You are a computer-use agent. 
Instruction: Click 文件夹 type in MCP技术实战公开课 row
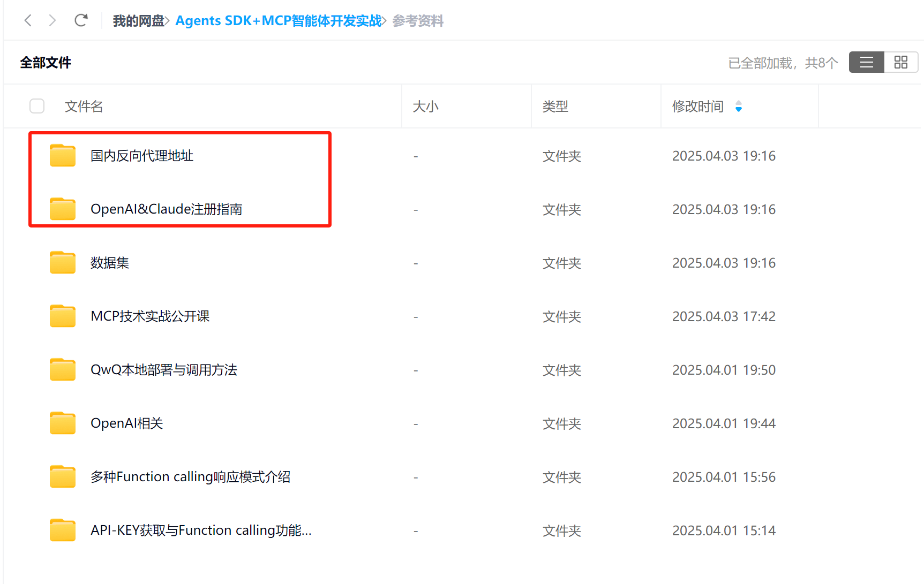coord(562,317)
